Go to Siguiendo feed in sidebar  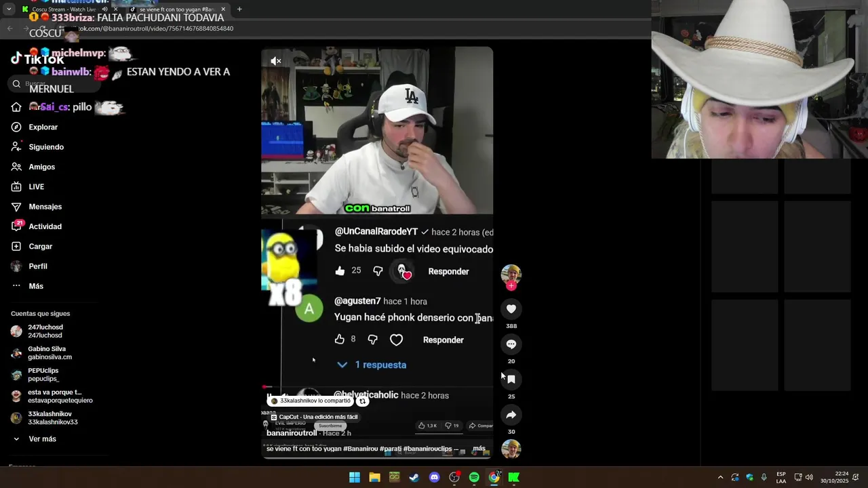tap(37, 146)
